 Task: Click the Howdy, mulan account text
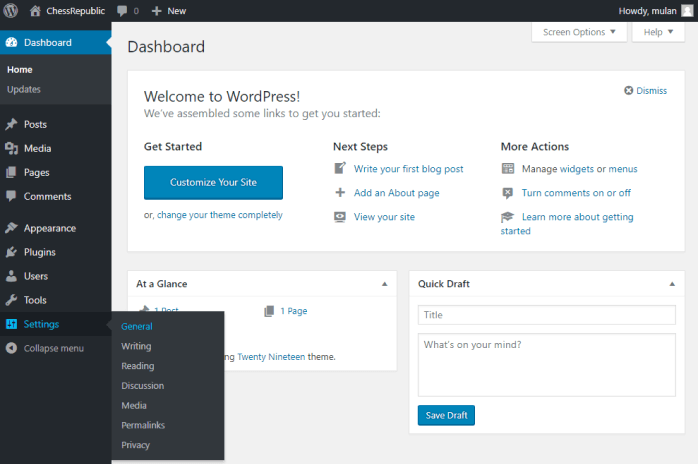[647, 11]
